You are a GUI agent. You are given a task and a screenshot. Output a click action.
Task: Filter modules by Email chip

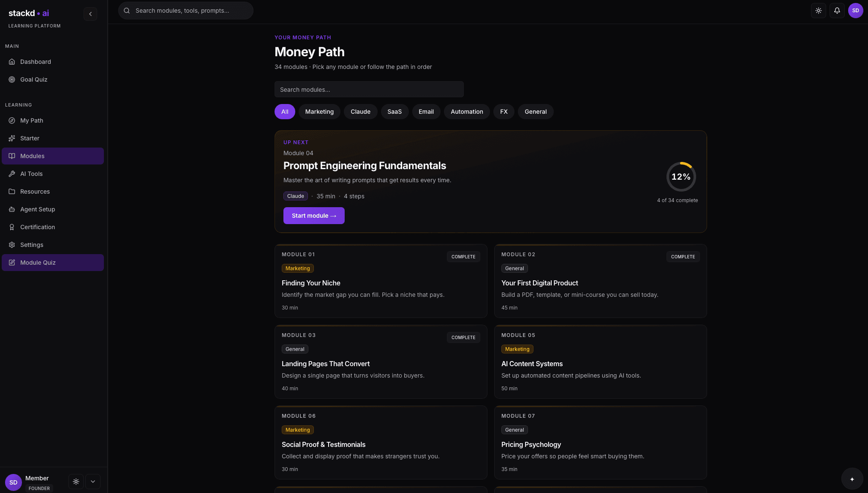pos(426,112)
